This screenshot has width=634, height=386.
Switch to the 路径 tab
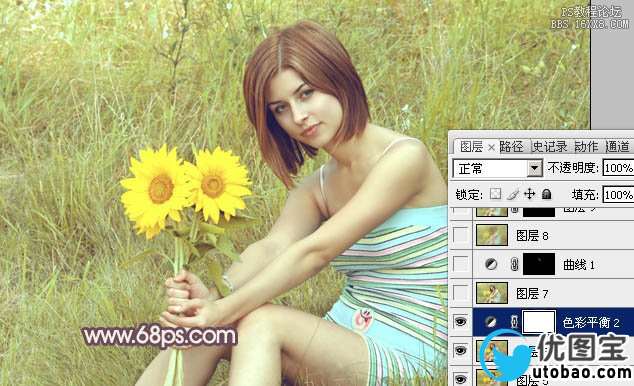tap(511, 147)
